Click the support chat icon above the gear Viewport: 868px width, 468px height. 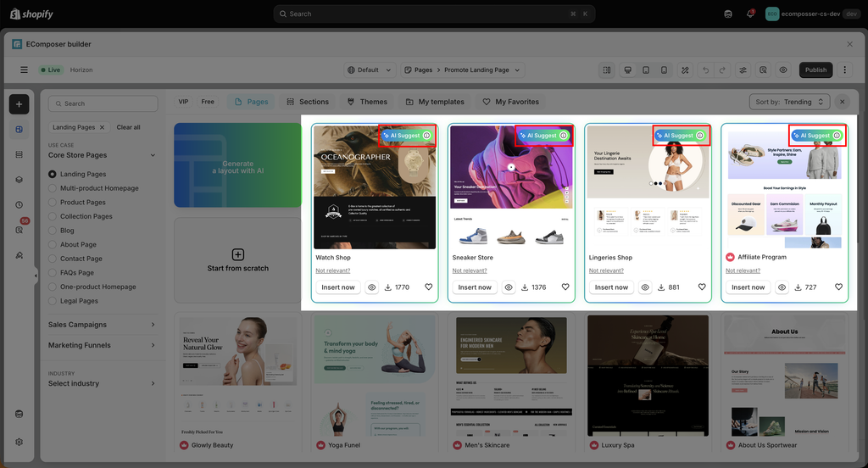coord(19,415)
